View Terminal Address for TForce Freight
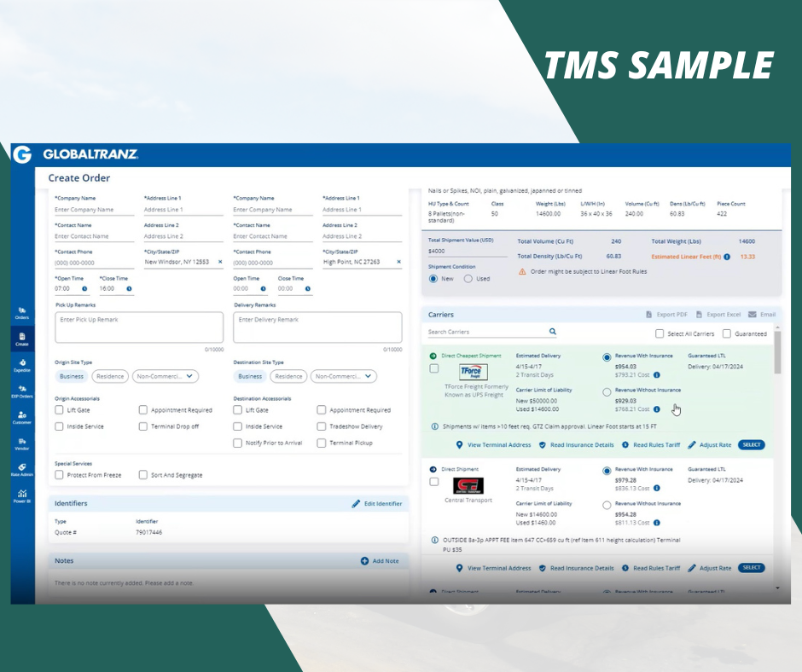The height and width of the screenshot is (672, 802). 494,445
